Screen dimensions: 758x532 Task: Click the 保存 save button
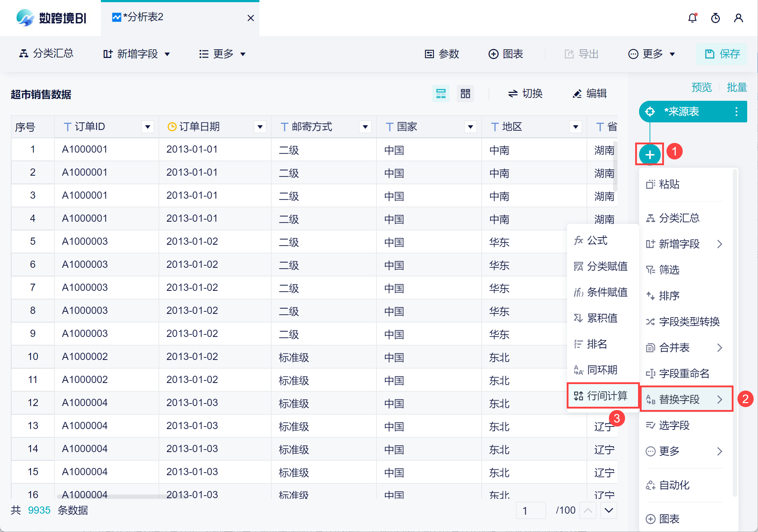[x=722, y=54]
